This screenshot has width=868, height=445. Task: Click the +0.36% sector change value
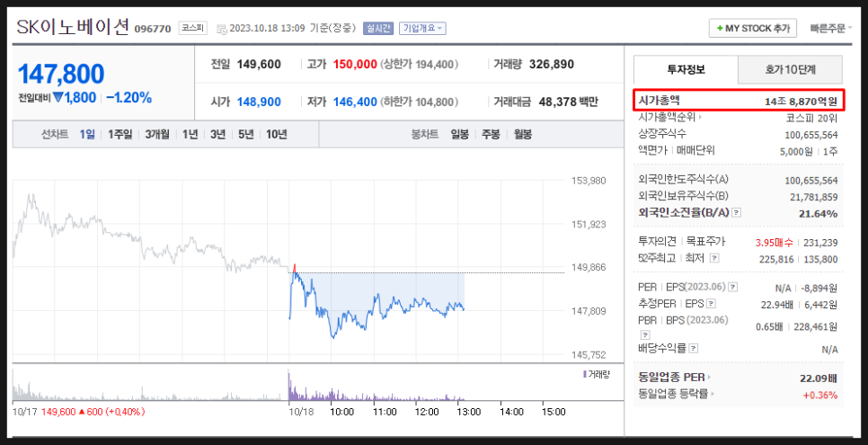coord(820,396)
